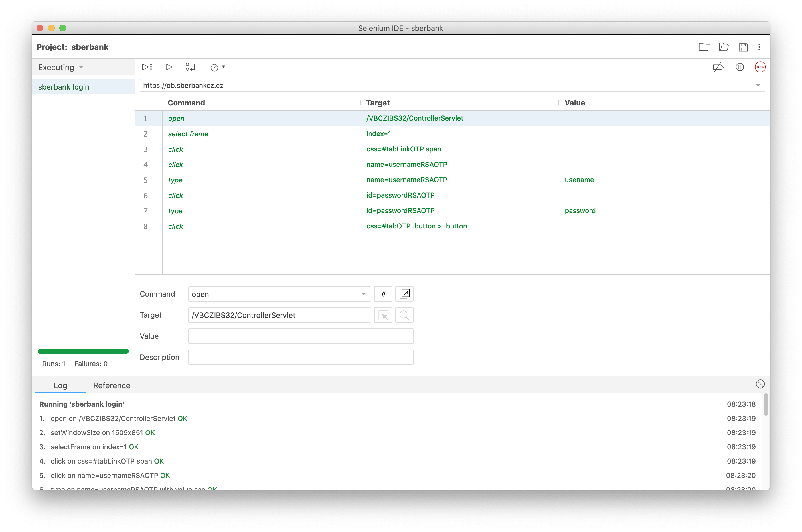
Task: Switch to the Reference tab
Action: (112, 385)
